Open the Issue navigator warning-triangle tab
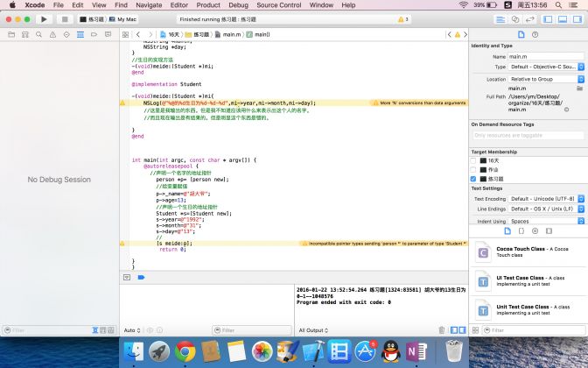This screenshot has height=368, width=588. click(53, 34)
